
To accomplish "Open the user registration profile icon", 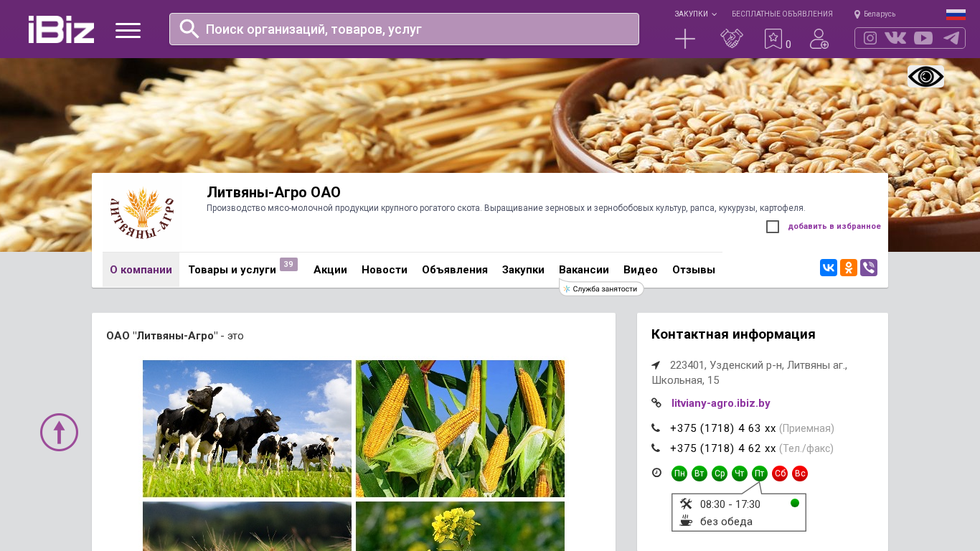I will tap(819, 39).
